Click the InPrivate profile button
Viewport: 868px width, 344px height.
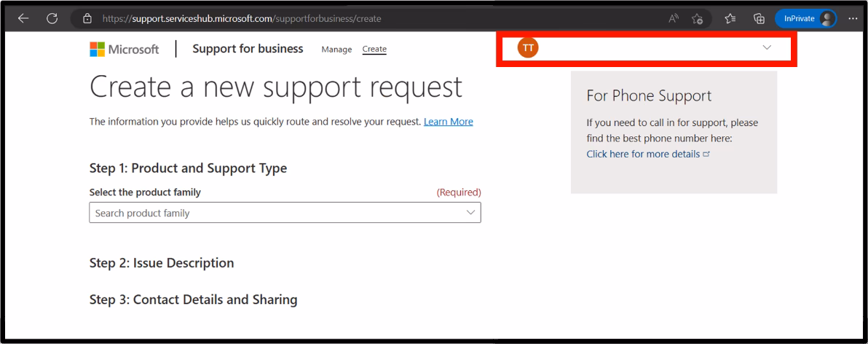[x=805, y=18]
